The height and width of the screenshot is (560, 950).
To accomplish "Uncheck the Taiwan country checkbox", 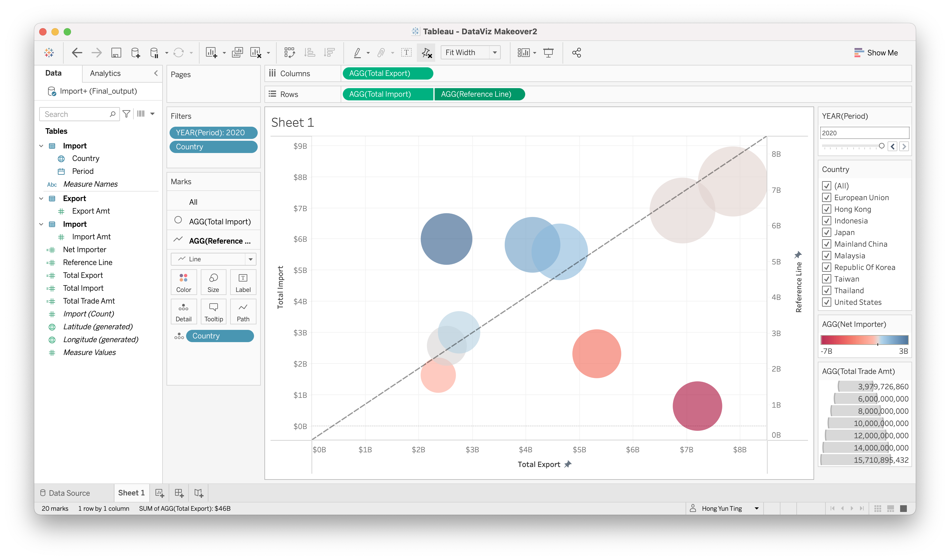I will (827, 279).
